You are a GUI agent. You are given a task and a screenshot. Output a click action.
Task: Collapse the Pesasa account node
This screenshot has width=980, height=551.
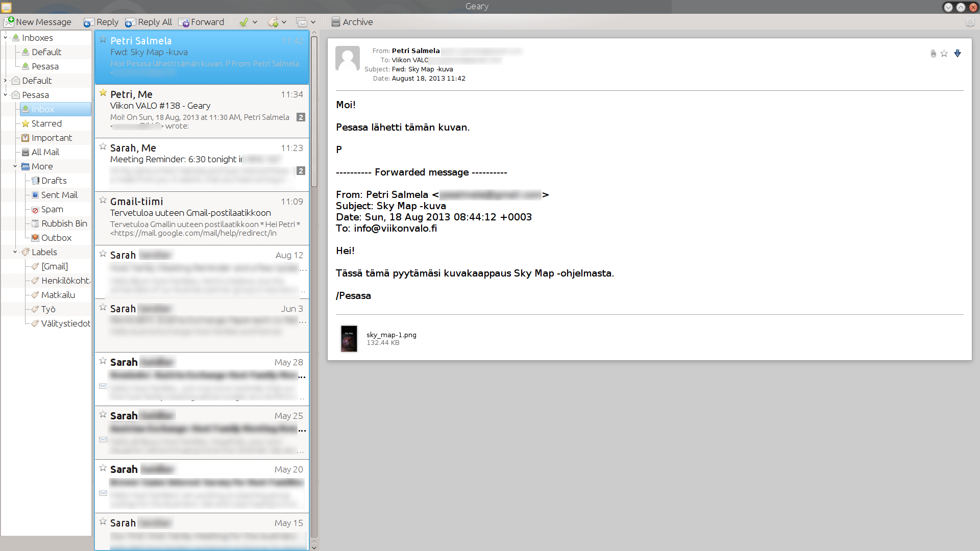point(6,95)
